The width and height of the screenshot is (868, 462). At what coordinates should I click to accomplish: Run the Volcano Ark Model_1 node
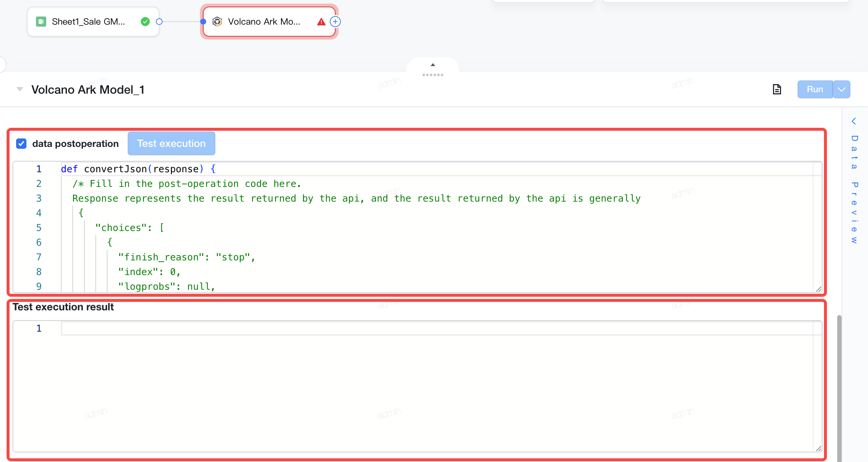point(815,89)
